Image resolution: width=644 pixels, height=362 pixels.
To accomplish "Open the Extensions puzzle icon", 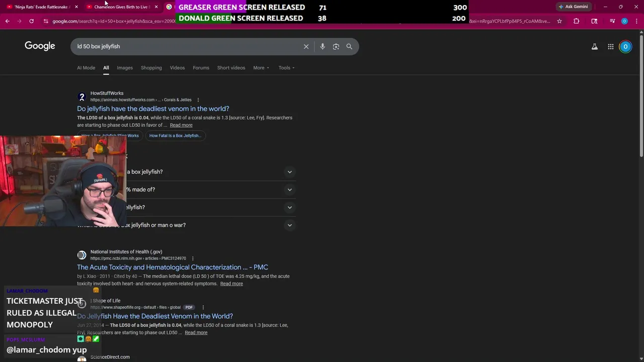I will pos(576,21).
